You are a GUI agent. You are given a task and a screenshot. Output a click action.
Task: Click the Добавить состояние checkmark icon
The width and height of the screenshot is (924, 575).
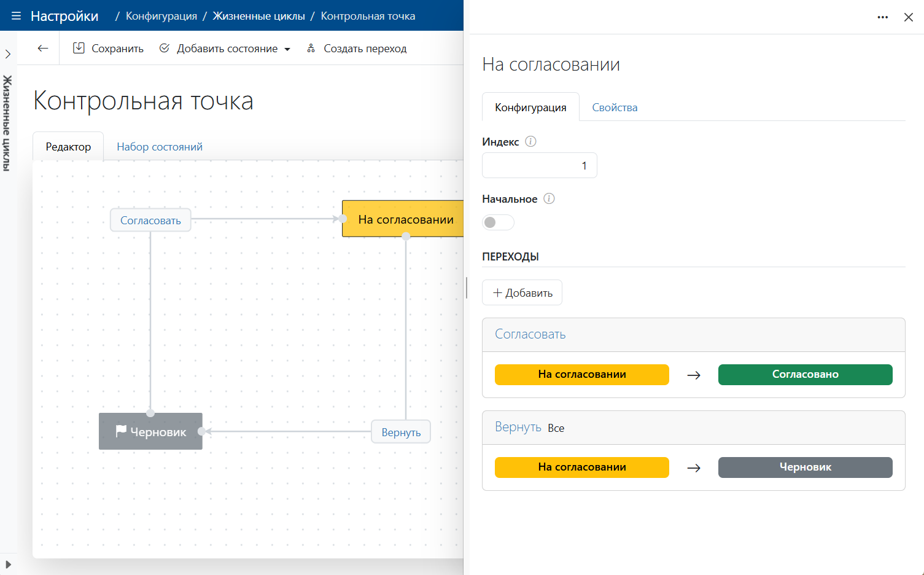point(165,48)
